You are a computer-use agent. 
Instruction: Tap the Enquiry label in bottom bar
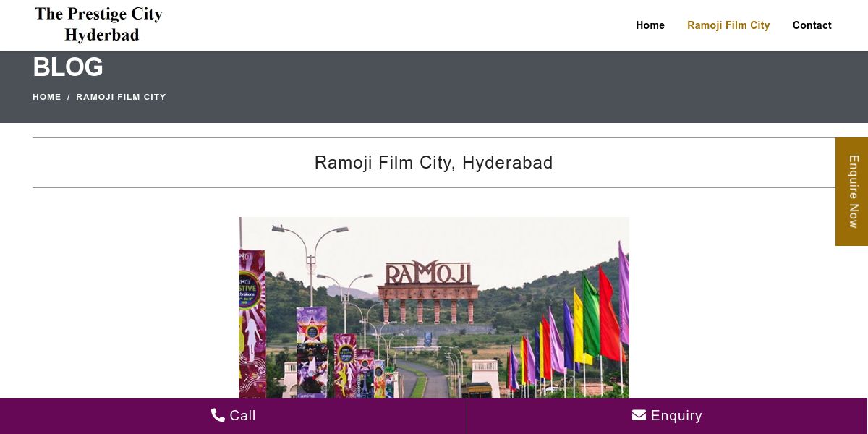[x=676, y=416]
